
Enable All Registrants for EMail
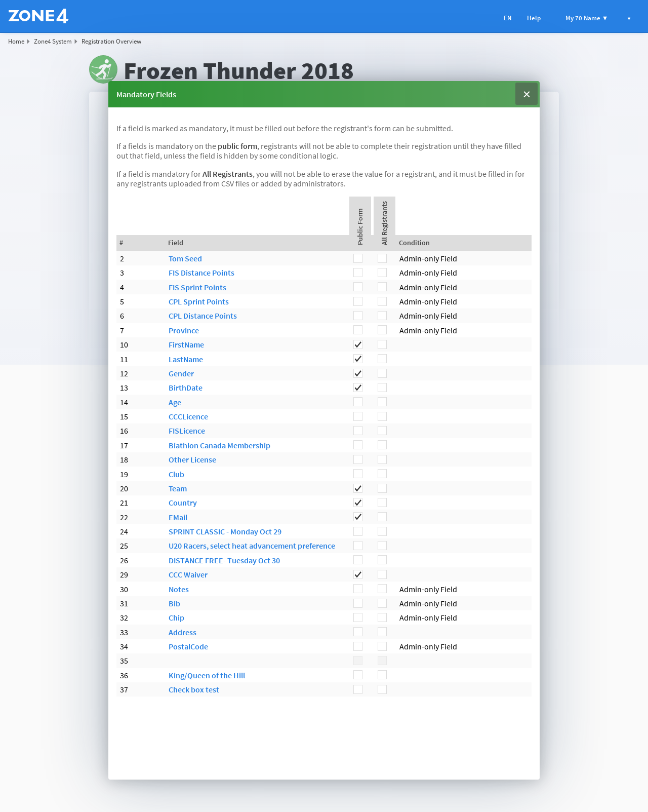[x=382, y=517]
